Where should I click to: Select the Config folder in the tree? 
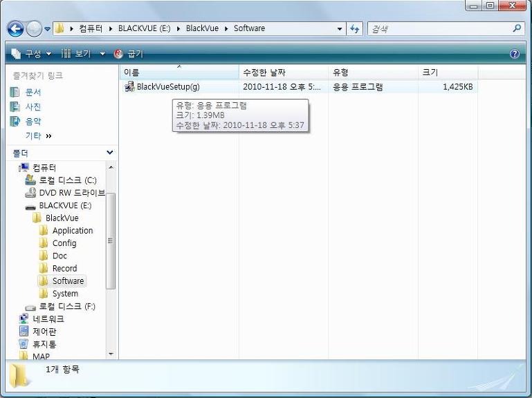tap(64, 243)
